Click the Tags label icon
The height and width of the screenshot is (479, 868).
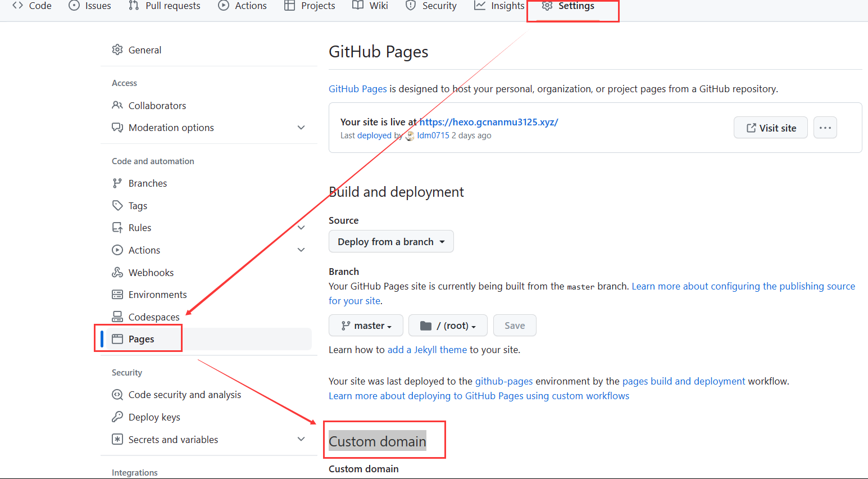(x=117, y=205)
